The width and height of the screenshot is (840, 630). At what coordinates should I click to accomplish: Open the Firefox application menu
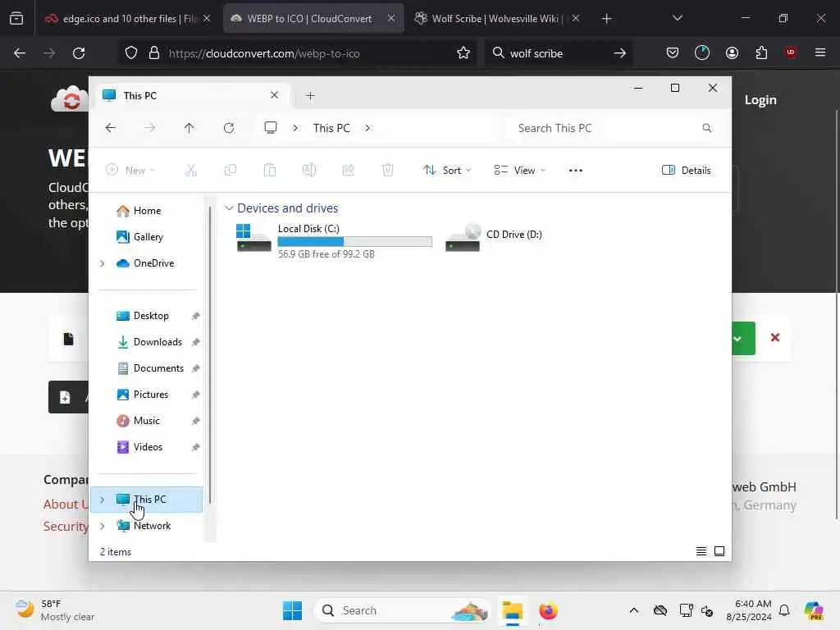tap(820, 52)
